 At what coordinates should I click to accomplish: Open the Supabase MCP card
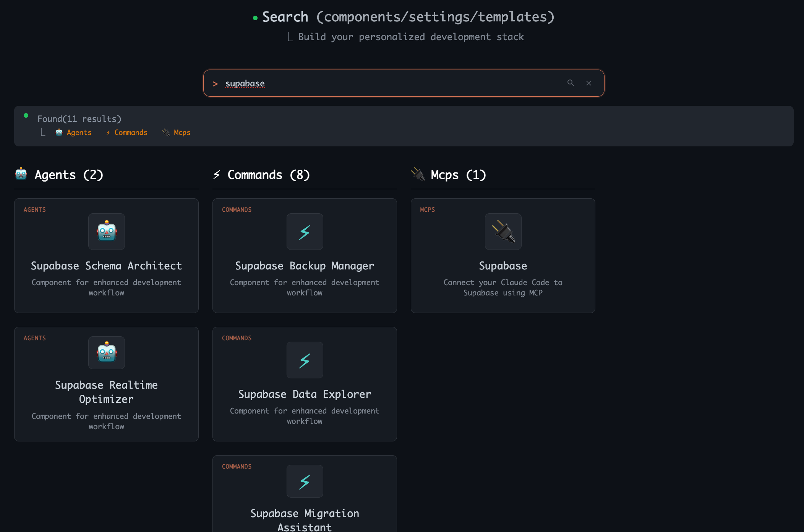[x=503, y=256]
